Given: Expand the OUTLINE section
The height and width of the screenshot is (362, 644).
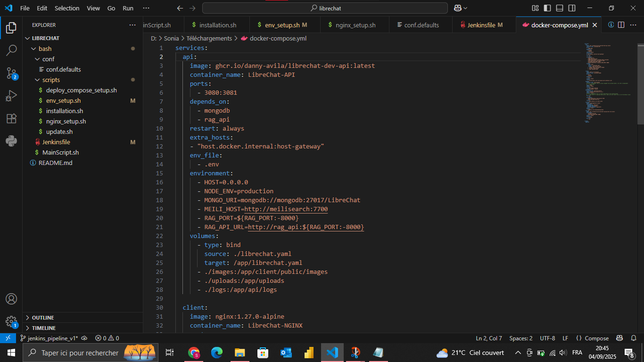Looking at the screenshot, I should [x=83, y=318].
